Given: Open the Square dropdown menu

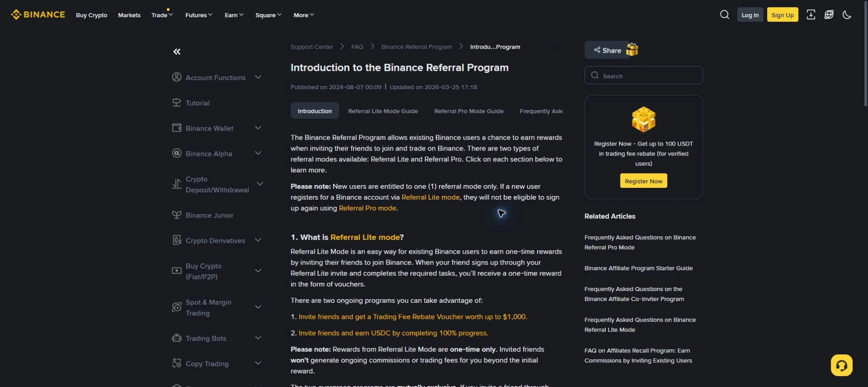Looking at the screenshot, I should click(268, 15).
